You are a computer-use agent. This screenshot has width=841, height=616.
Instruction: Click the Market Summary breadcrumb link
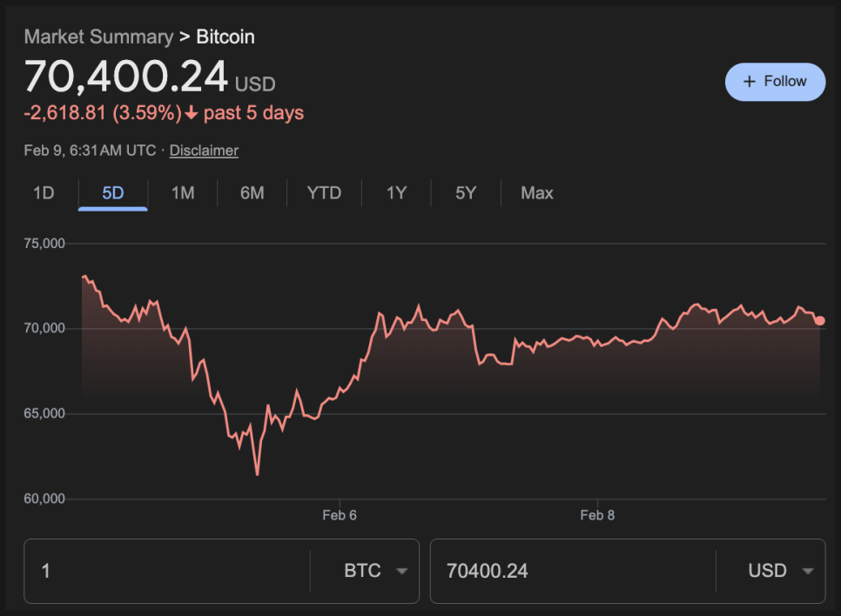point(98,37)
